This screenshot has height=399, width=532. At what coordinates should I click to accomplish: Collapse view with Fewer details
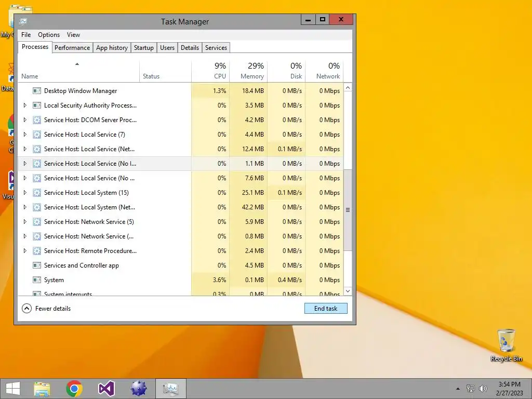pyautogui.click(x=46, y=309)
